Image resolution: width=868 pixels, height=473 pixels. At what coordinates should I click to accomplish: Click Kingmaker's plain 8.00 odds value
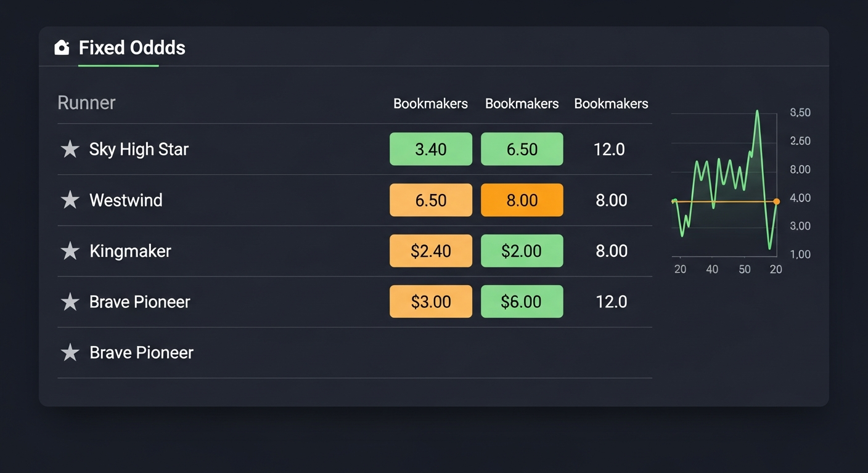pyautogui.click(x=611, y=251)
